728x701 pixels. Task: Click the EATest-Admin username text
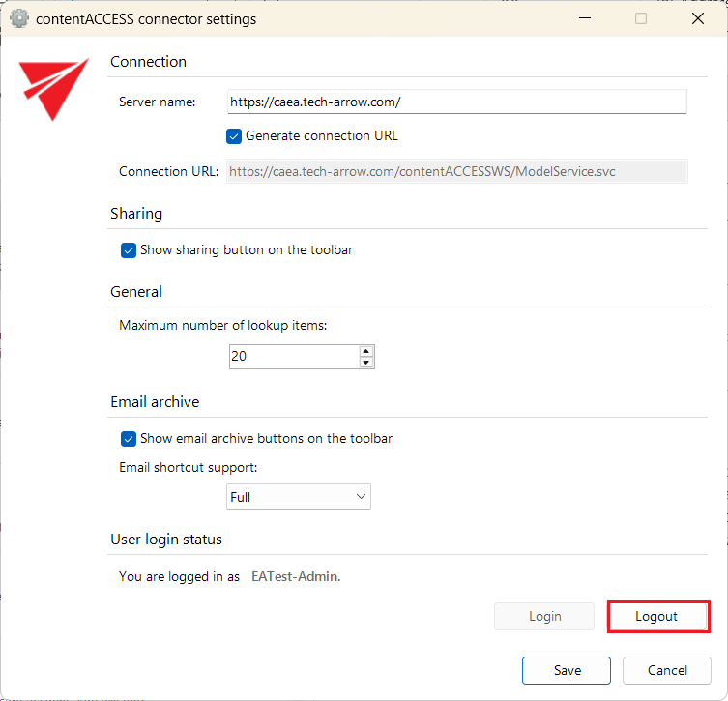pos(296,577)
